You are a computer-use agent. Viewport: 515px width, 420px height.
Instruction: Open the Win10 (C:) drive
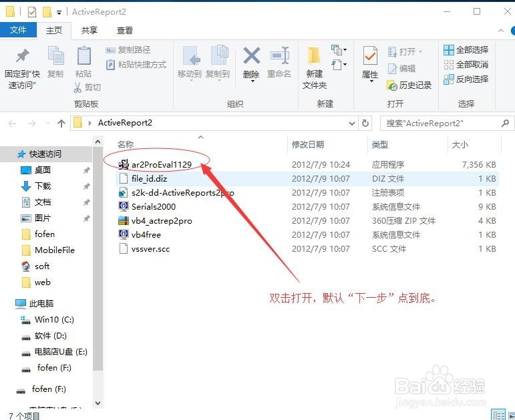point(47,320)
